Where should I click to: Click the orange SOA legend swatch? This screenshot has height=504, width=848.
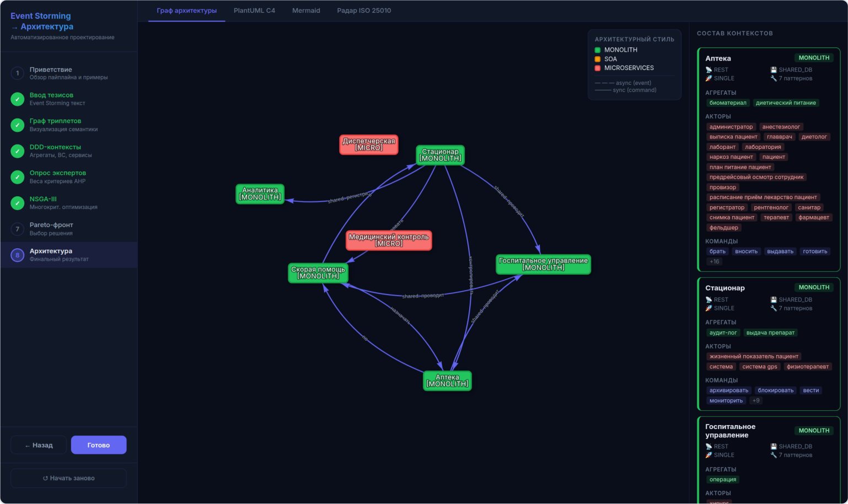point(598,59)
